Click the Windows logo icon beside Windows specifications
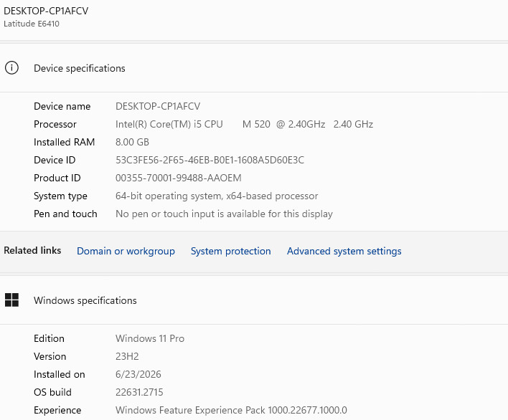 (x=11, y=300)
